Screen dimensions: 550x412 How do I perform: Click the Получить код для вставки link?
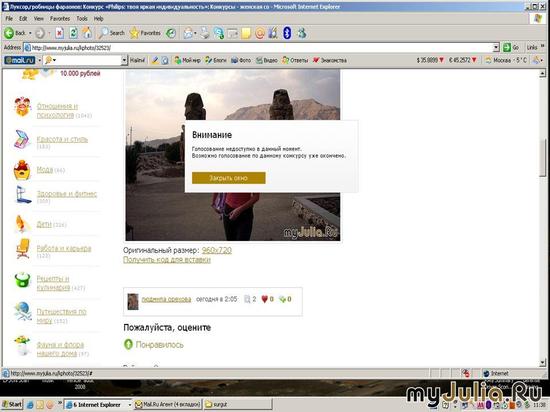tap(167, 259)
